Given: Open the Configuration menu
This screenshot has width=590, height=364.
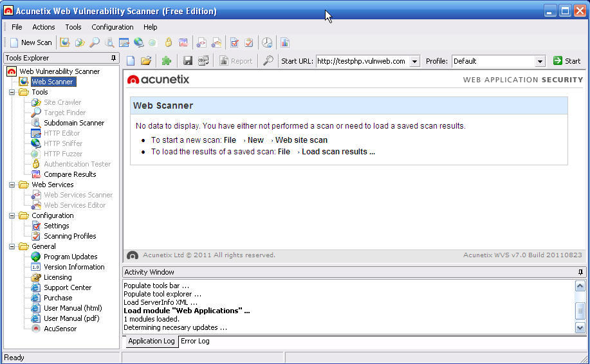Looking at the screenshot, I should (112, 27).
